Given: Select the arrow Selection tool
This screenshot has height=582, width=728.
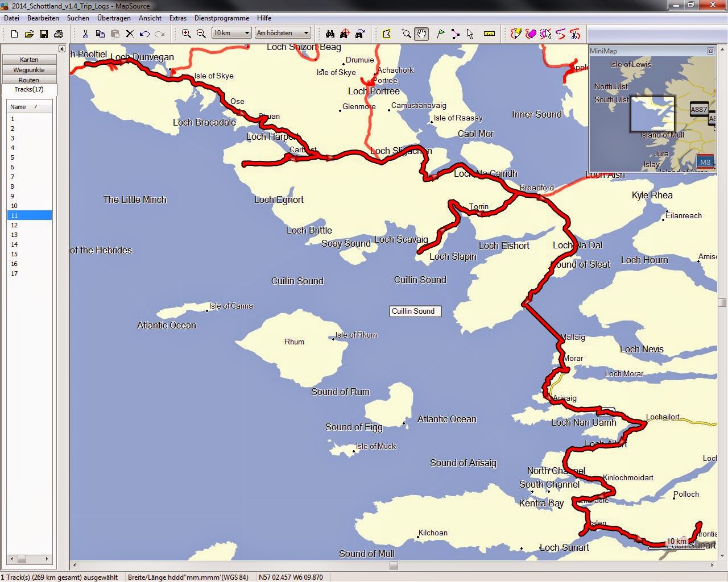Looking at the screenshot, I should tap(470, 34).
